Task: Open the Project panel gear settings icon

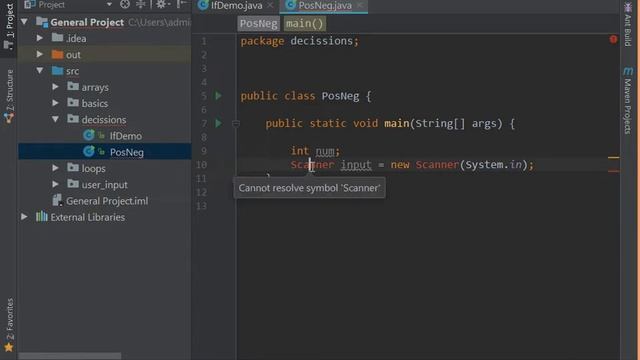Action: click(x=162, y=4)
